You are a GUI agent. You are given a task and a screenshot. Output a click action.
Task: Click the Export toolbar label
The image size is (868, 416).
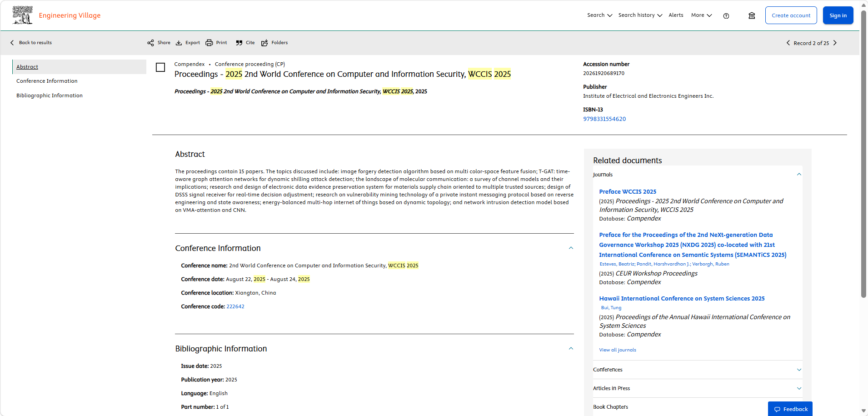coord(193,43)
